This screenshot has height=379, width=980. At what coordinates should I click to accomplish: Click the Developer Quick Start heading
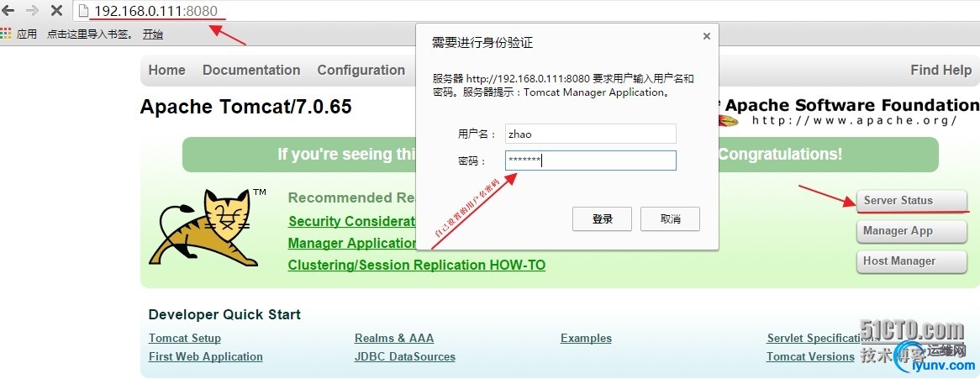[x=224, y=314]
